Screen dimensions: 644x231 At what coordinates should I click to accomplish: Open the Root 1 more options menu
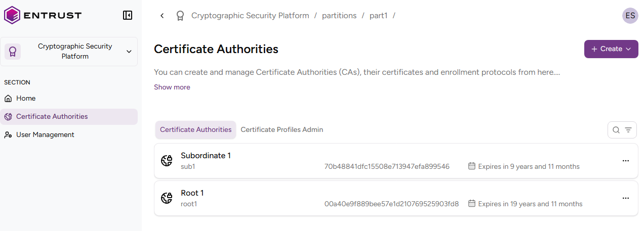pos(625,198)
